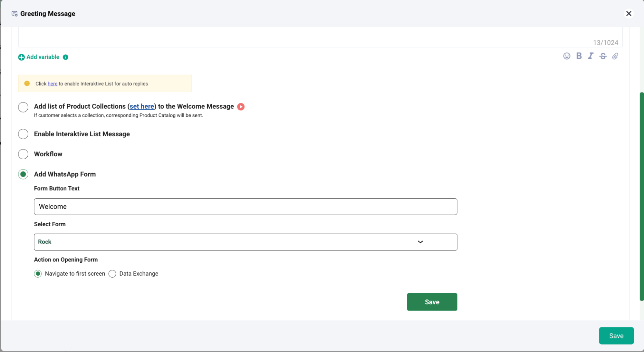
Task: Close the Greeting Message dialog
Action: (x=629, y=14)
